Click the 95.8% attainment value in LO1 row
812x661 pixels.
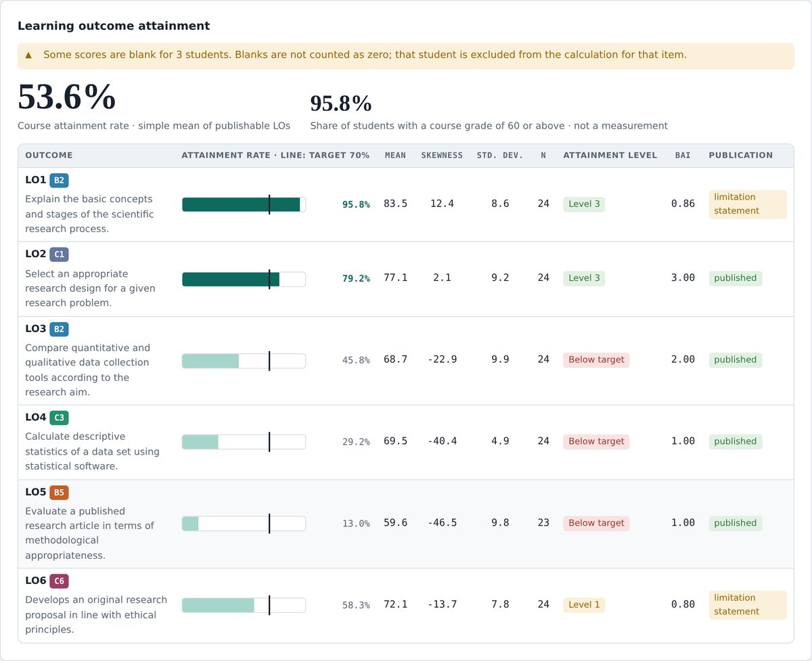[x=356, y=204]
